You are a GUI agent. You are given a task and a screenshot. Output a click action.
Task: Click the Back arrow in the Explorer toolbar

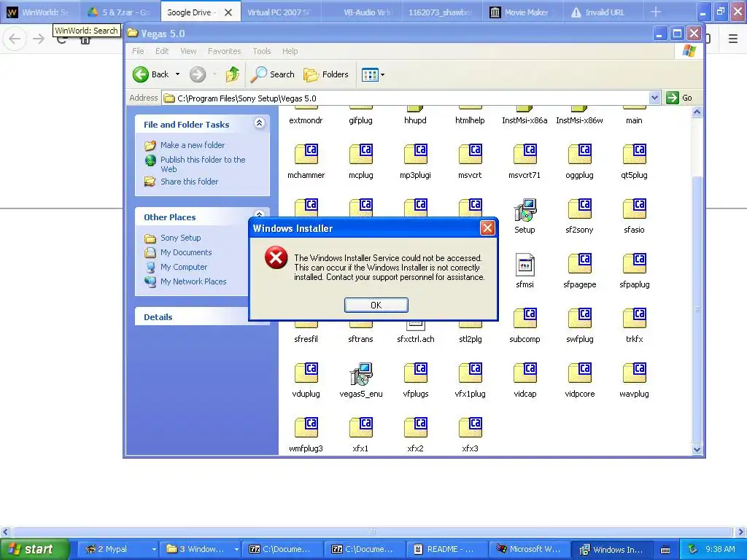(x=141, y=74)
